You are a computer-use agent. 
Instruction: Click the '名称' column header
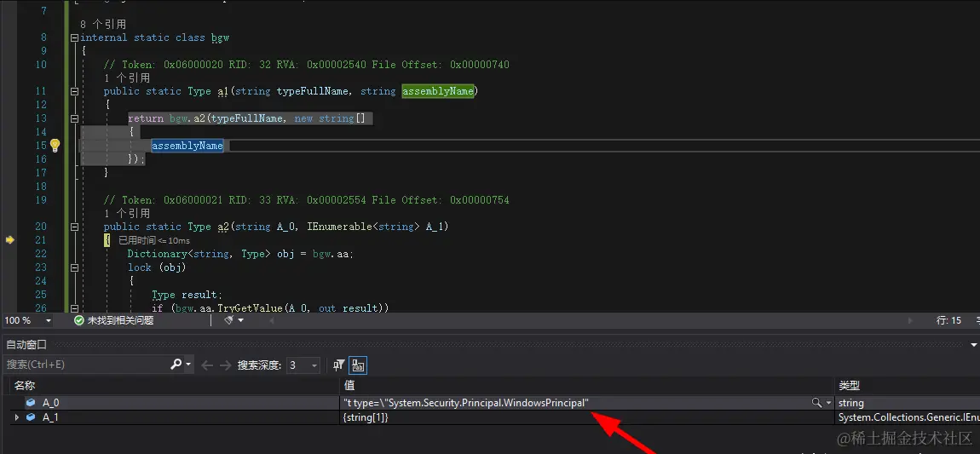pyautogui.click(x=25, y=386)
